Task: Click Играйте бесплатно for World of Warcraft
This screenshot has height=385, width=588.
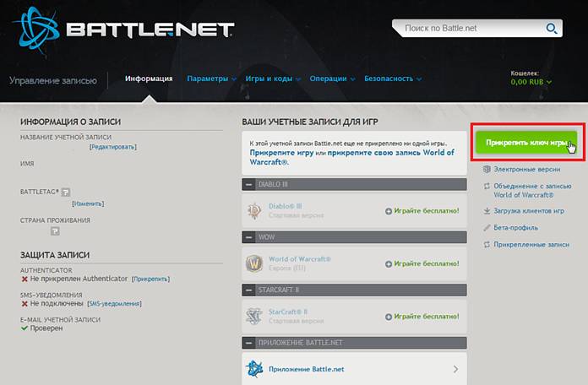Action: (x=422, y=264)
